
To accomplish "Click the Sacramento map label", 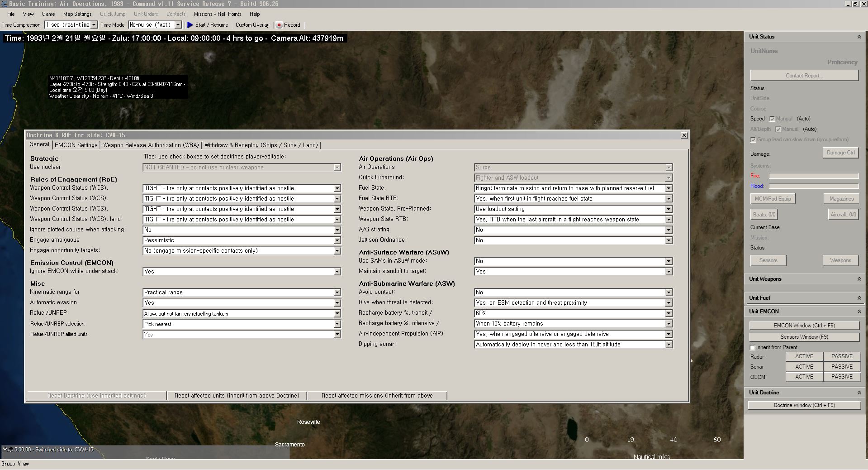I will pos(290,445).
